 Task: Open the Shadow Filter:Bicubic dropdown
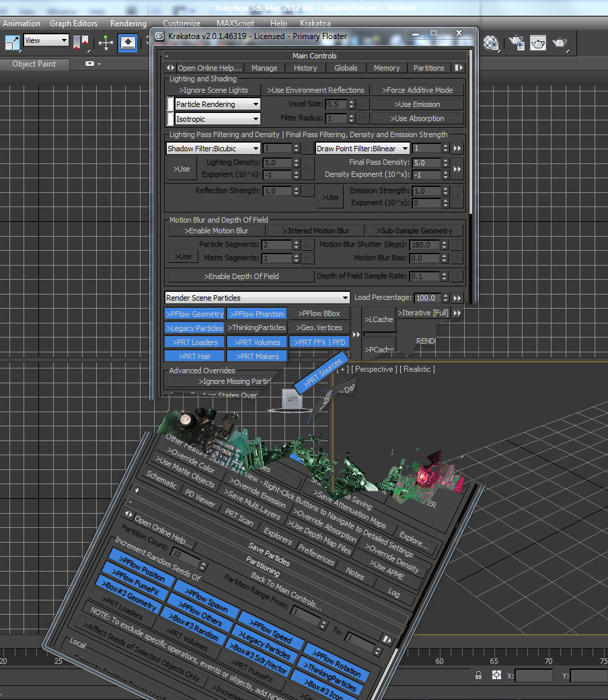tap(213, 148)
